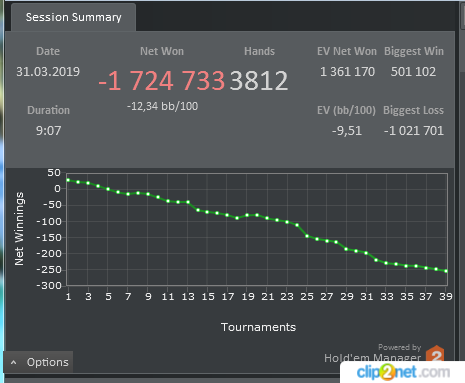Click the Date column label
The height and width of the screenshot is (383, 465).
click(x=48, y=51)
